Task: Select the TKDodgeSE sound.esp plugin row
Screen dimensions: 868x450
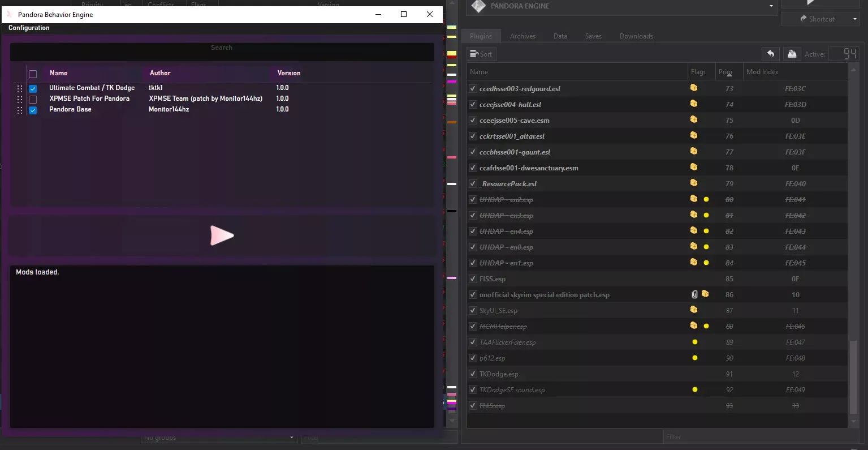Action: [657, 390]
